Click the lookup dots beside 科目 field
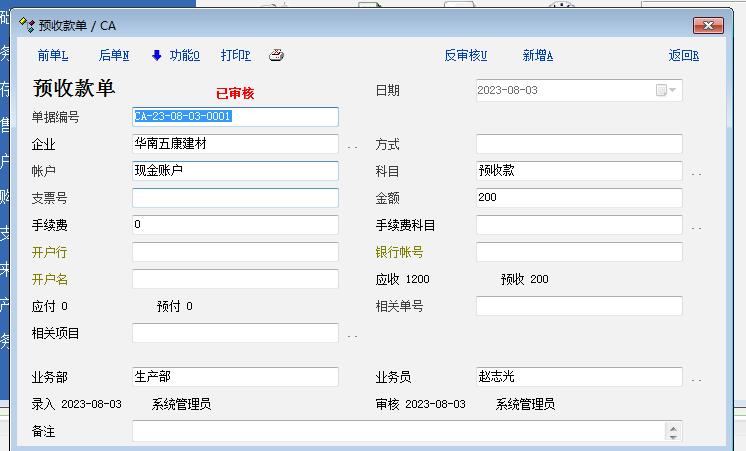 click(696, 173)
